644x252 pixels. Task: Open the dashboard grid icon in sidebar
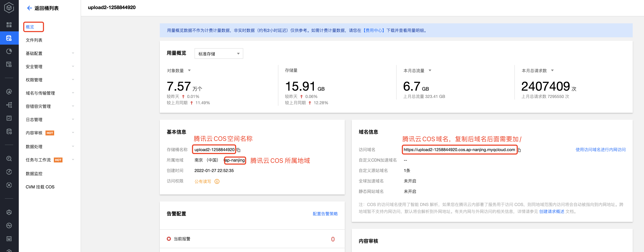(x=9, y=25)
